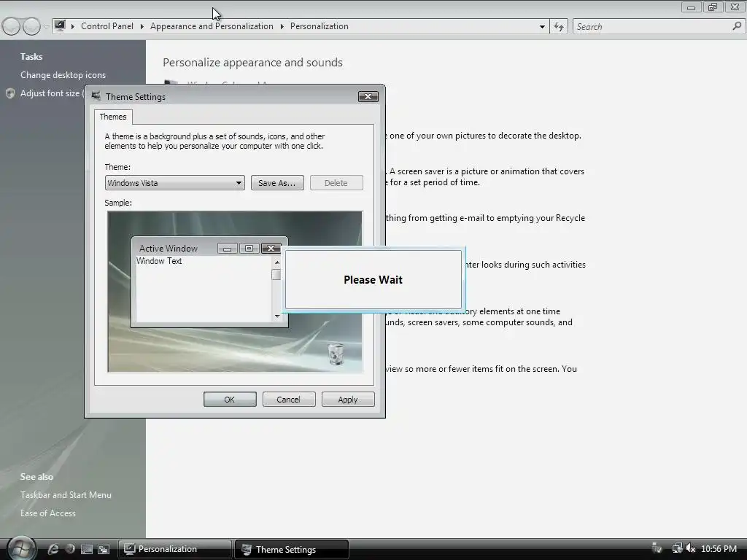Open the Windows Start orb
This screenshot has width=747, height=560.
click(x=22, y=548)
